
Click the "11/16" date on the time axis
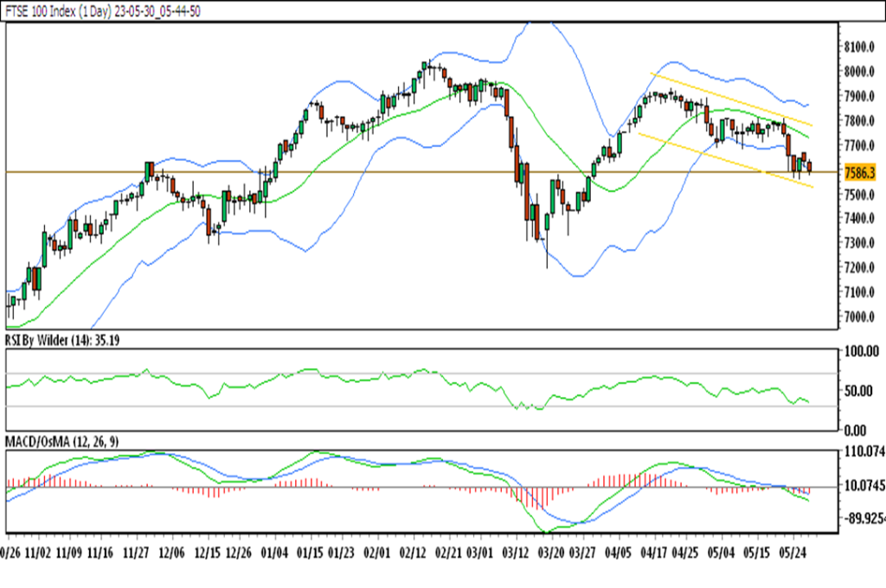(100, 553)
